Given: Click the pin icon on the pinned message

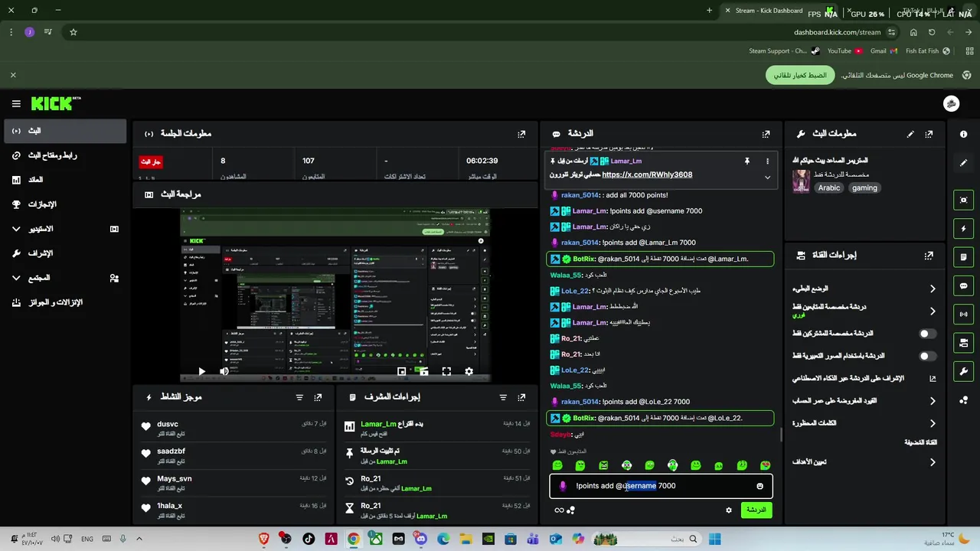Looking at the screenshot, I should tap(746, 161).
